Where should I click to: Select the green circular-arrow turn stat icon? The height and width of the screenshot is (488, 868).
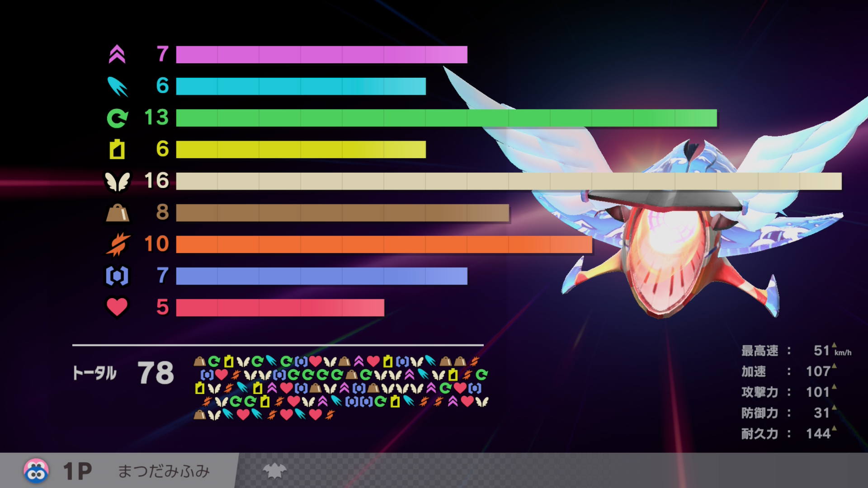tap(117, 118)
